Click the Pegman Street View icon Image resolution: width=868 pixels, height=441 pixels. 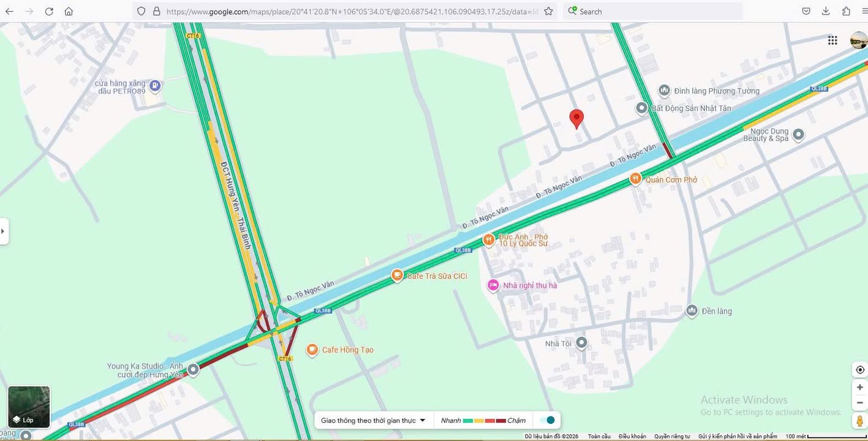860,421
